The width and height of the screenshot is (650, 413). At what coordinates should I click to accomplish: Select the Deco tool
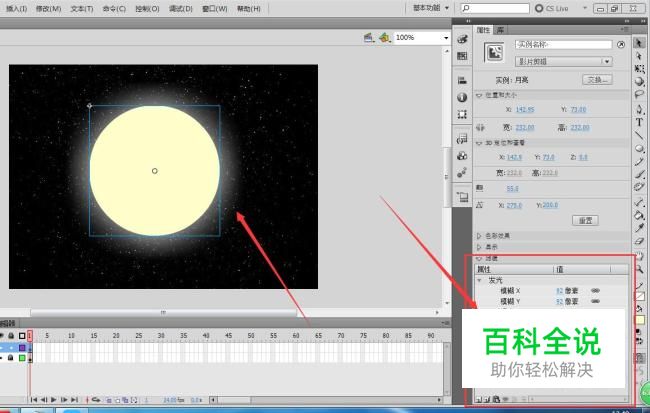tap(639, 187)
